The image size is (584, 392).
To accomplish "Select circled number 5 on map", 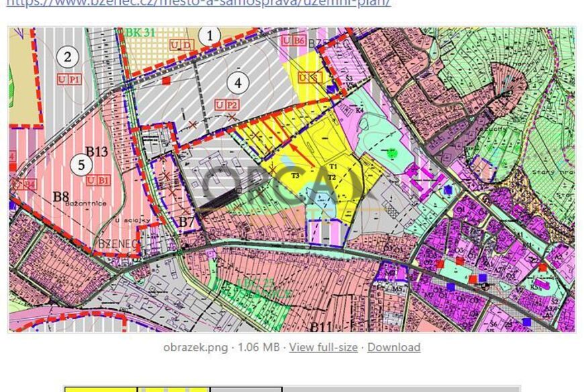I will (81, 164).
